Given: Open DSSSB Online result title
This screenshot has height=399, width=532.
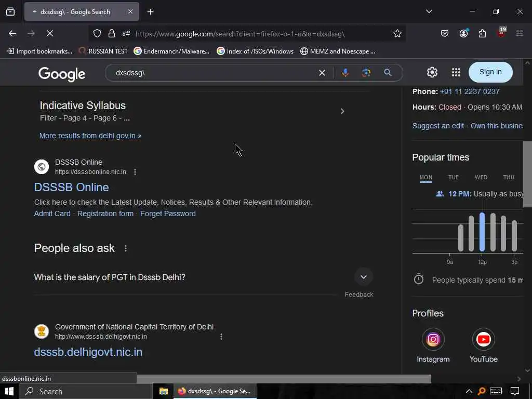Looking at the screenshot, I should pos(72,187).
